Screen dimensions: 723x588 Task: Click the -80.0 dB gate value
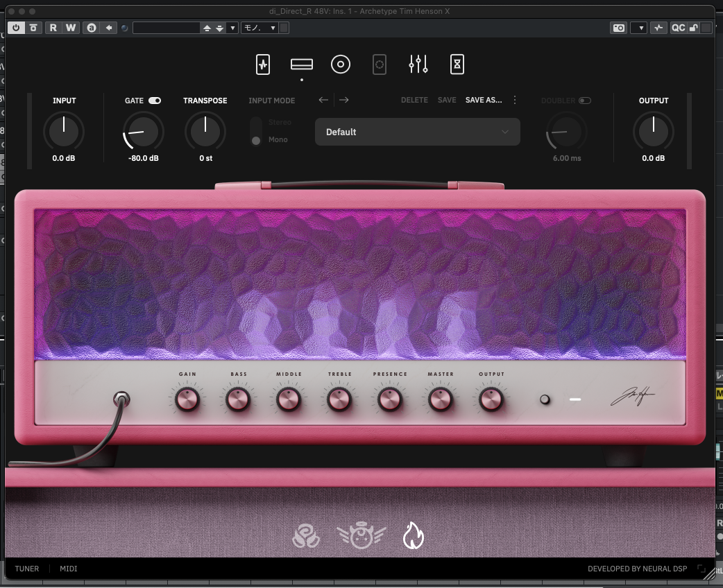pos(144,158)
